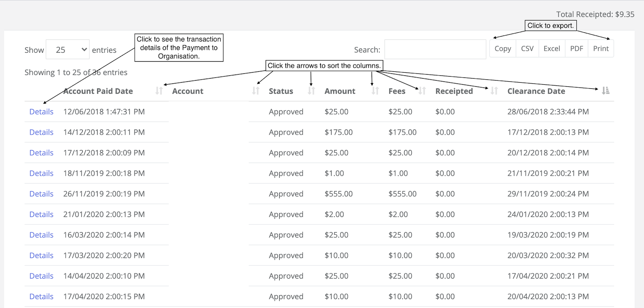Open Details for 17/03/2020 2:00:20 PM payment
644x308 pixels.
41,256
